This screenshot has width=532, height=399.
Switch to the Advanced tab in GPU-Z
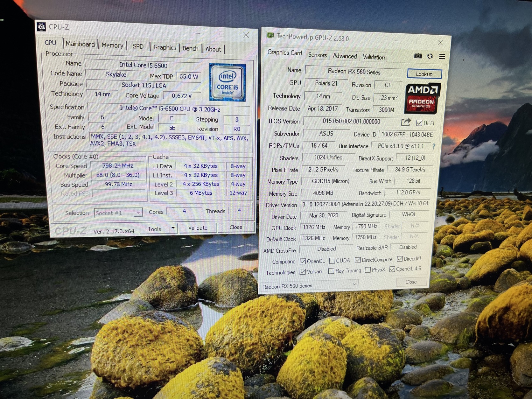[345, 56]
